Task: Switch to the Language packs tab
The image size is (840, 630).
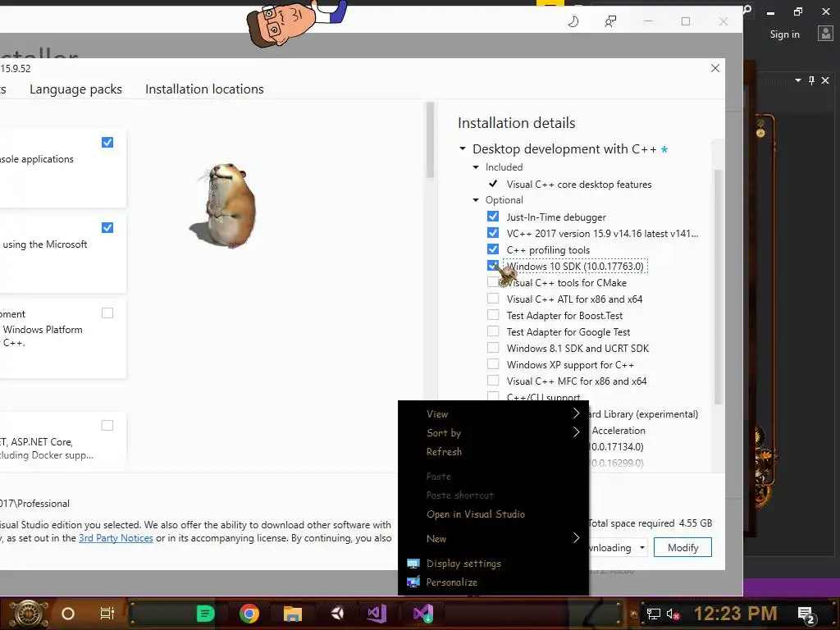Action: 75,89
